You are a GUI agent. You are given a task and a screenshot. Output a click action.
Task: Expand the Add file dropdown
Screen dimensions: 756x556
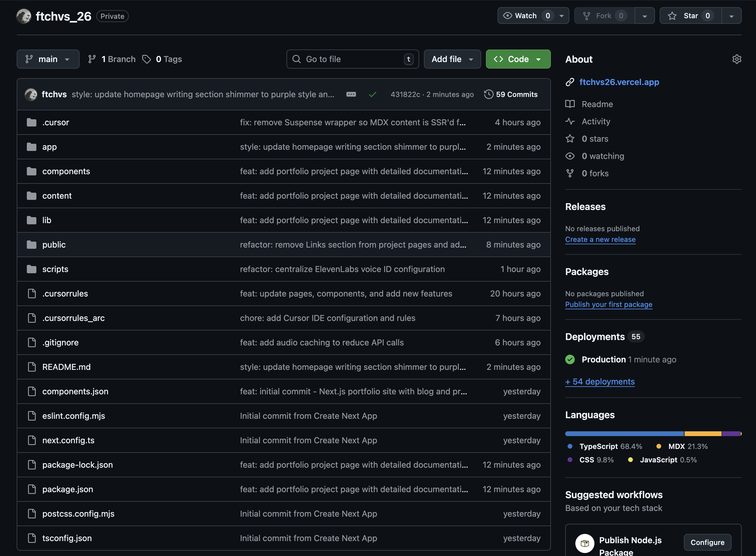coord(452,59)
